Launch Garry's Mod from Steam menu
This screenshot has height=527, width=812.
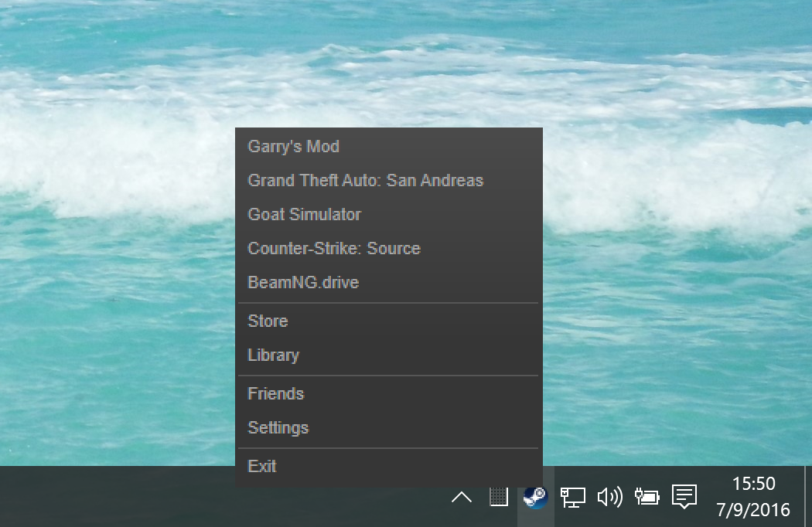pos(388,147)
